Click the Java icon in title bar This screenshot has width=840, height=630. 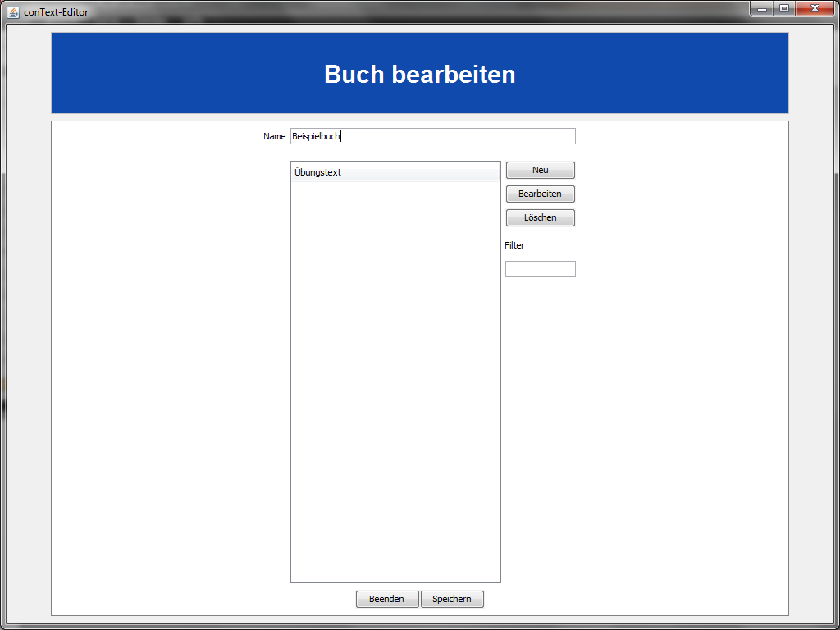point(13,11)
